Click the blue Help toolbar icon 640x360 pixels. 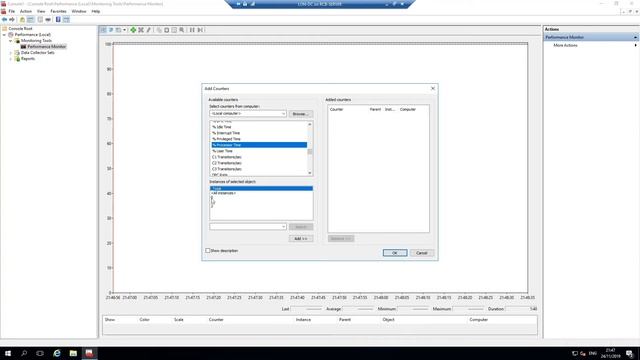[x=58, y=20]
